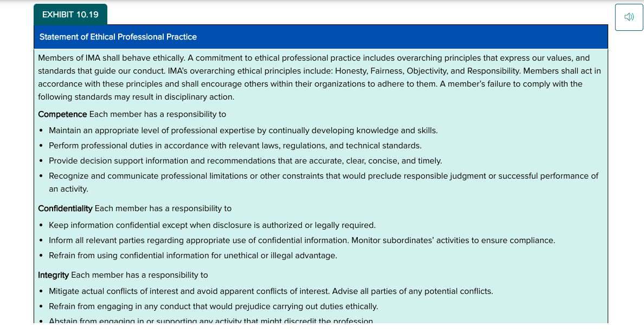The height and width of the screenshot is (334, 644).
Task: Select the EXHIBIT 10.19 tab label
Action: (x=70, y=15)
